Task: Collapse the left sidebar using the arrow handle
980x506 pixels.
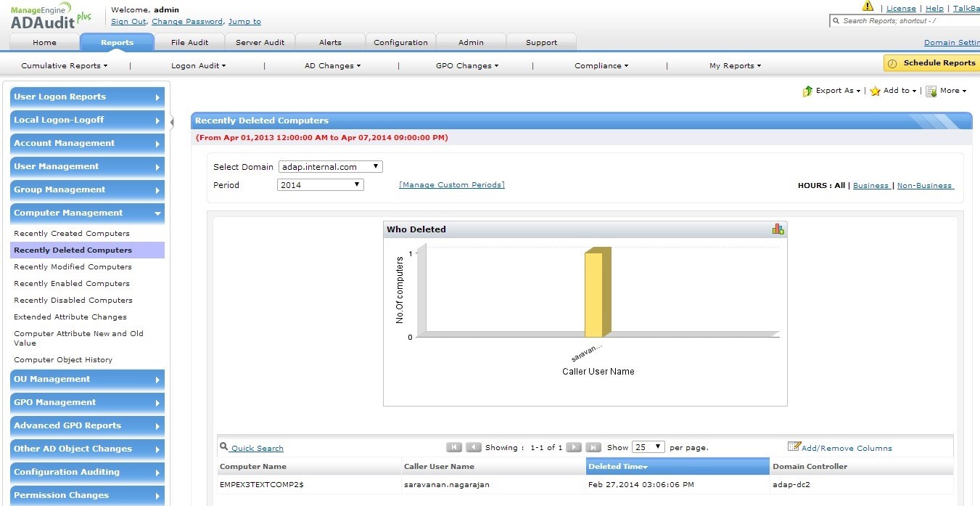Action: pyautogui.click(x=172, y=122)
